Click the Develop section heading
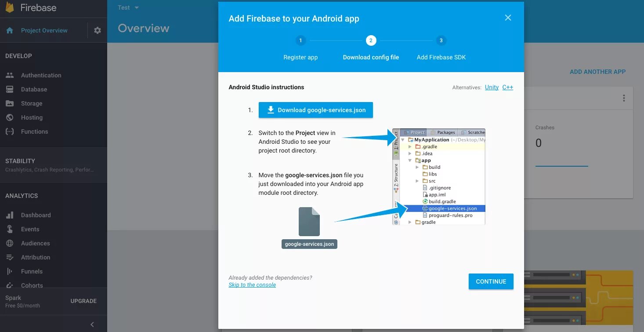644x332 pixels. [18, 56]
